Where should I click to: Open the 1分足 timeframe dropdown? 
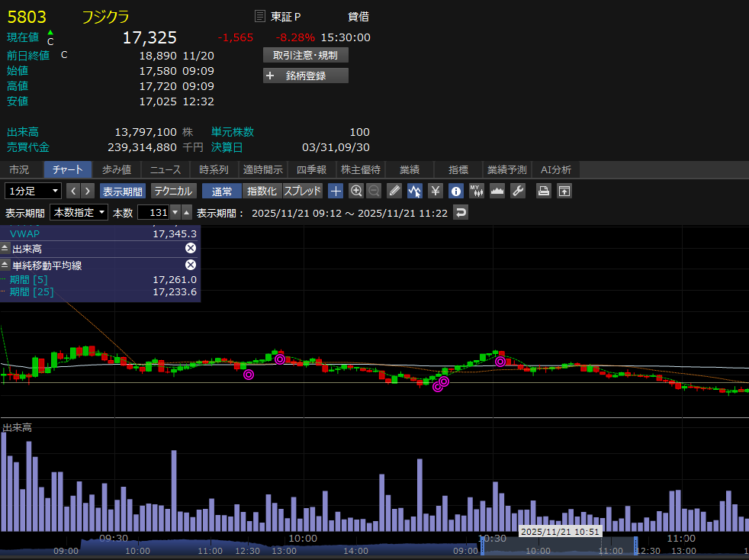click(34, 191)
